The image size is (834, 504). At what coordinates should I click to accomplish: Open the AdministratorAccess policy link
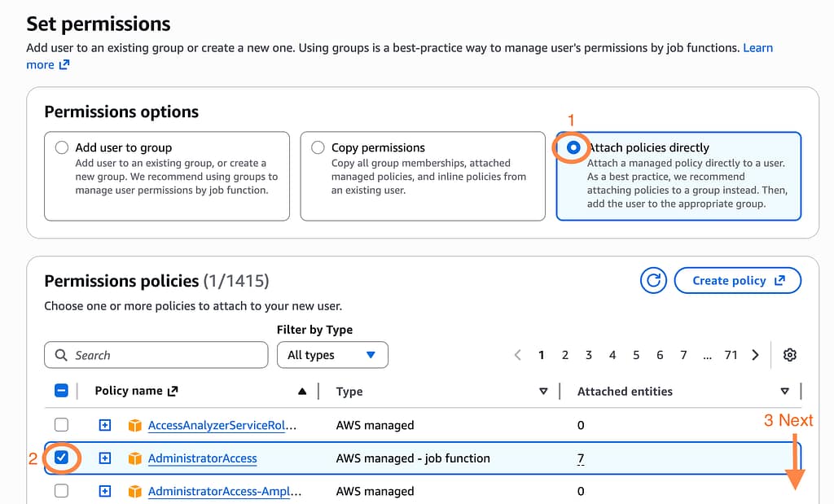tap(202, 458)
